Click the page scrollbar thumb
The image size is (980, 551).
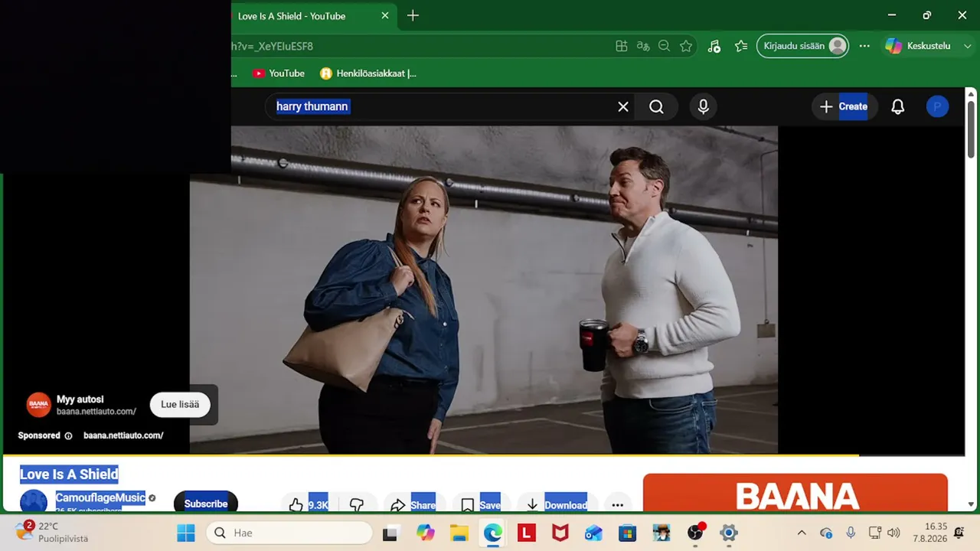[971, 131]
